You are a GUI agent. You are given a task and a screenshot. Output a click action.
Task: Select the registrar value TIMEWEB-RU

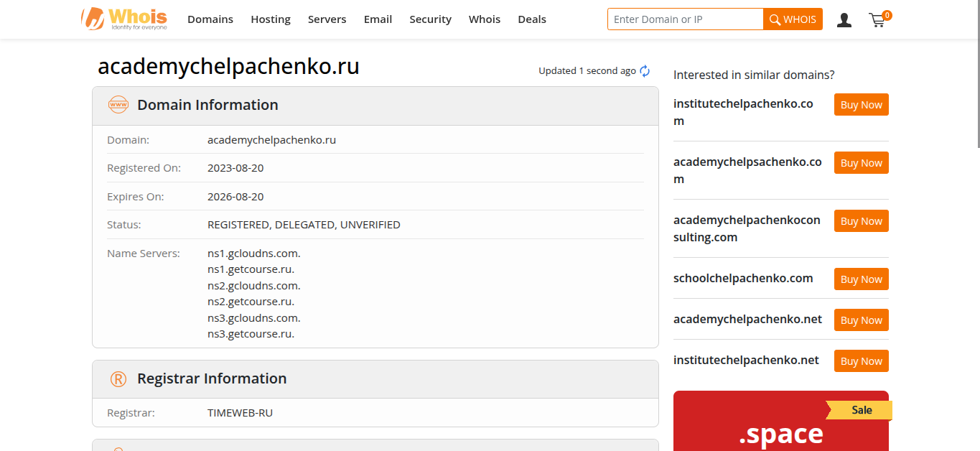(240, 413)
